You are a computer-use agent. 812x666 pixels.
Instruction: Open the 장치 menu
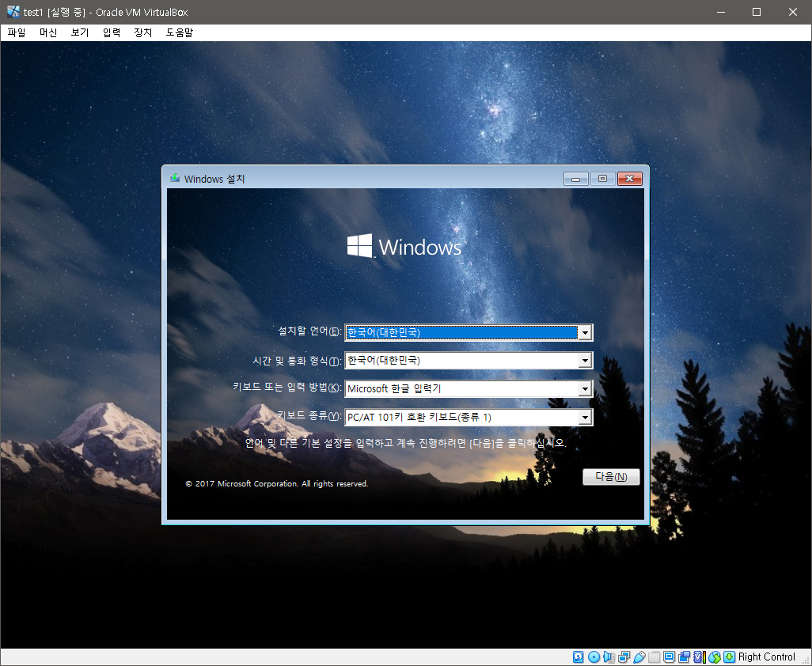coord(143,32)
